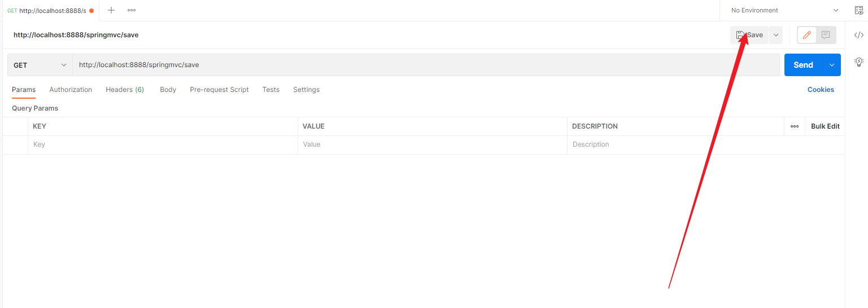The width and height of the screenshot is (868, 308).
Task: Open the Headers (6) tab
Action: click(x=125, y=90)
